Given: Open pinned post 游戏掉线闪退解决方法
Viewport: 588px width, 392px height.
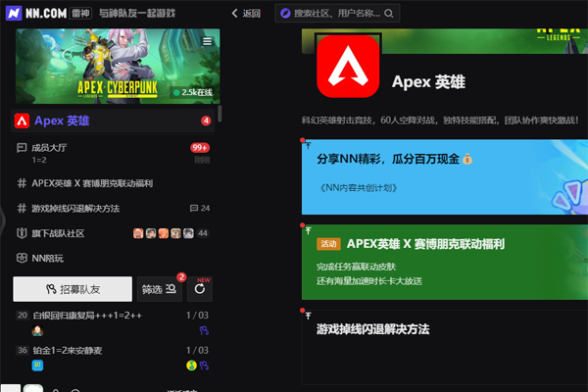Looking at the screenshot, I should click(445, 347).
